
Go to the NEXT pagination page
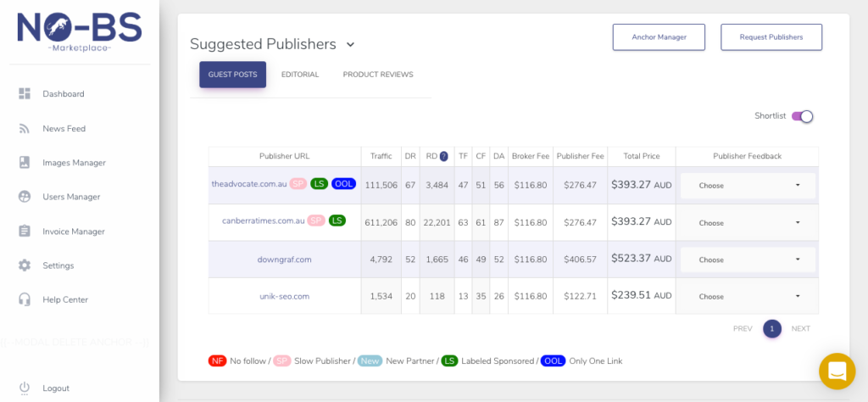pyautogui.click(x=800, y=328)
